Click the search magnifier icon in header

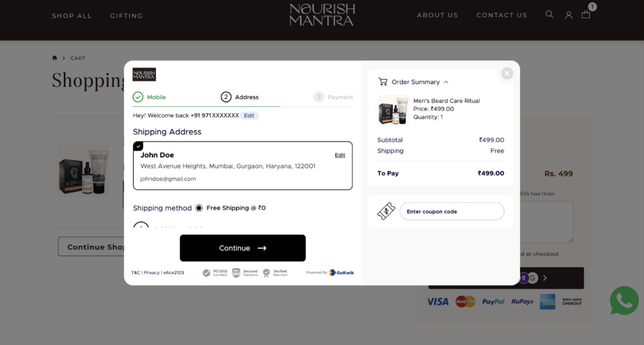click(x=549, y=14)
